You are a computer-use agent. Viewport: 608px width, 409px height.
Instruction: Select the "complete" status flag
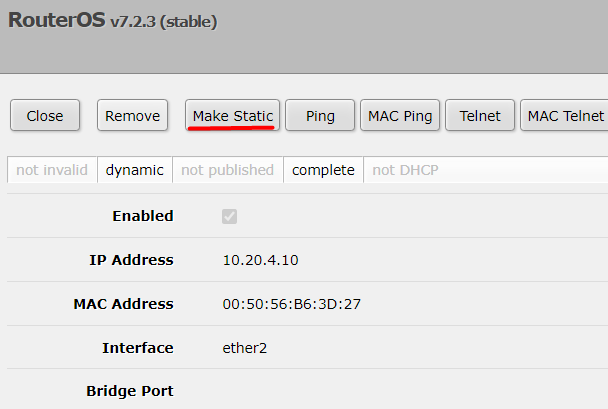[323, 170]
